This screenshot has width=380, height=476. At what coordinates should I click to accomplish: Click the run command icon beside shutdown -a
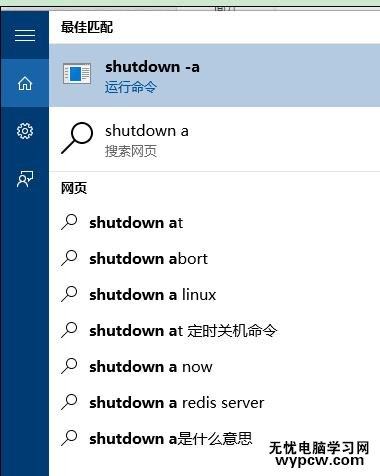click(x=77, y=74)
